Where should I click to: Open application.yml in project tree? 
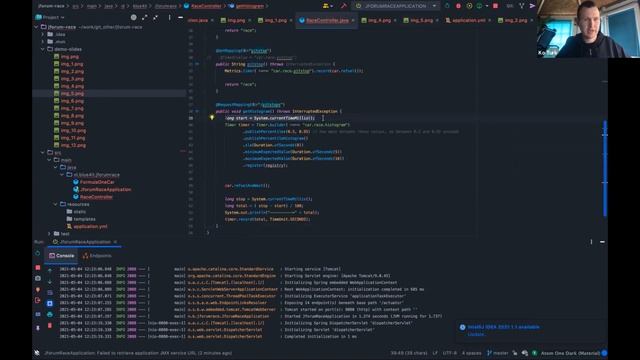click(87, 226)
